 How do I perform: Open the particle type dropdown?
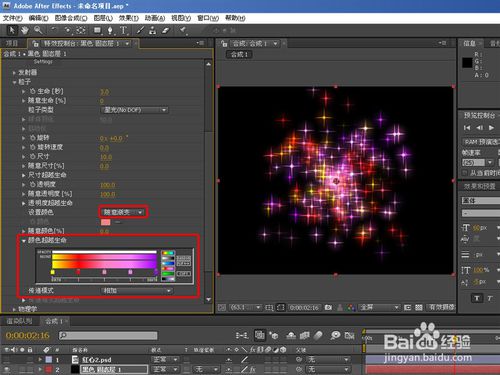[x=135, y=110]
